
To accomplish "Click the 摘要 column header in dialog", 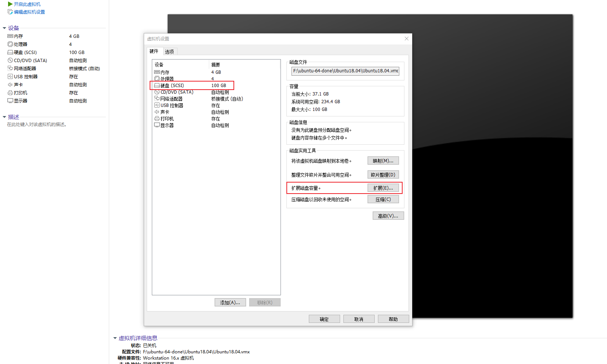I will pos(216,65).
